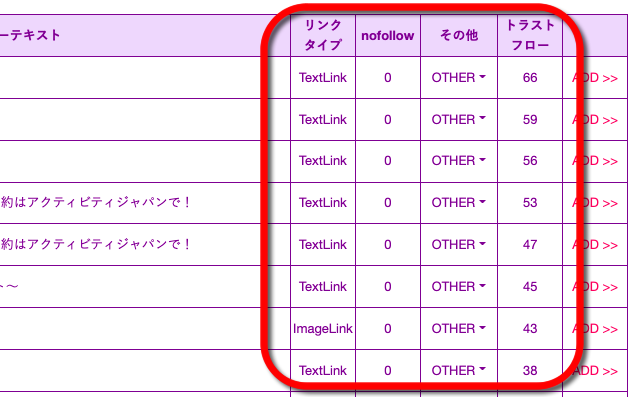Click the ADD >> link for trust flow 47
Image resolution: width=640 pixels, height=397 pixels.
[595, 245]
